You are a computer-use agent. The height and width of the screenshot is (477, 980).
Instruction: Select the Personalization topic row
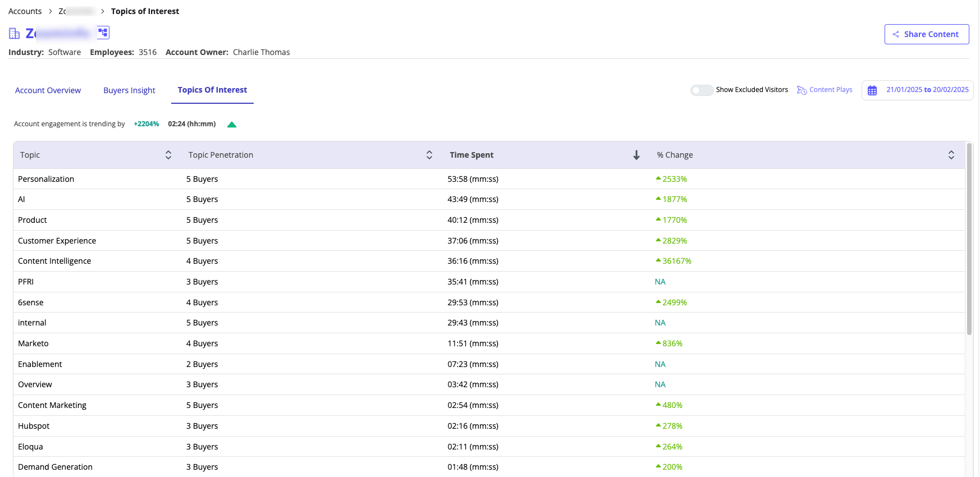[x=46, y=179]
